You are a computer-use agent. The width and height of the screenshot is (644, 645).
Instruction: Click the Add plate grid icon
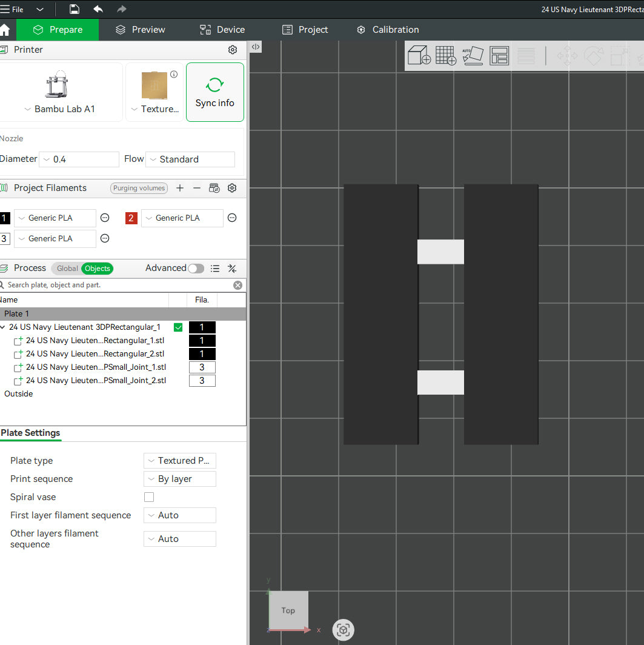tap(446, 55)
